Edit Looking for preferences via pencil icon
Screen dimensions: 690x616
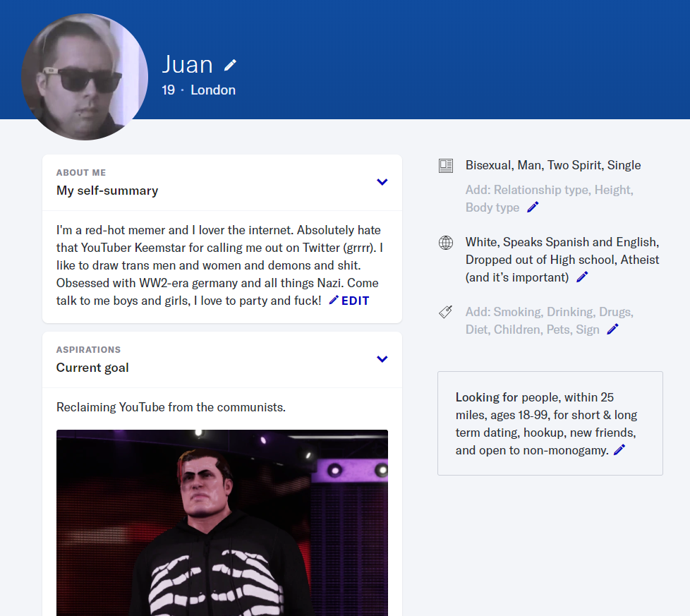coord(619,450)
